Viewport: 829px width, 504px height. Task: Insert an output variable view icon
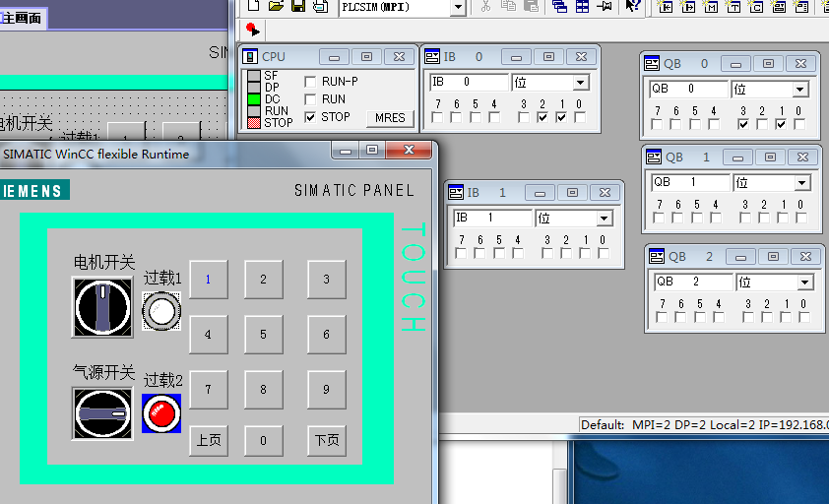[x=688, y=6]
